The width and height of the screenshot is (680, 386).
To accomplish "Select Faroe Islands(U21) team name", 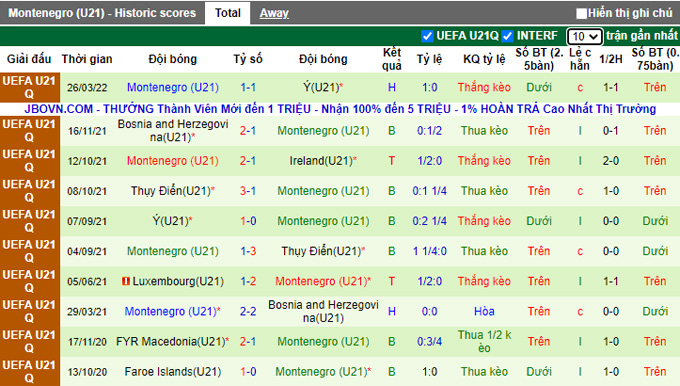I will (173, 372).
